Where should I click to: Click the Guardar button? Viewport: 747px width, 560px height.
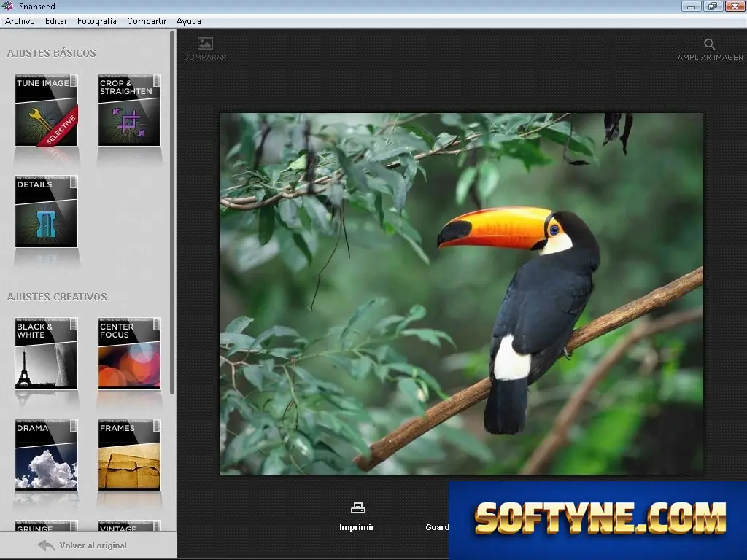437,527
